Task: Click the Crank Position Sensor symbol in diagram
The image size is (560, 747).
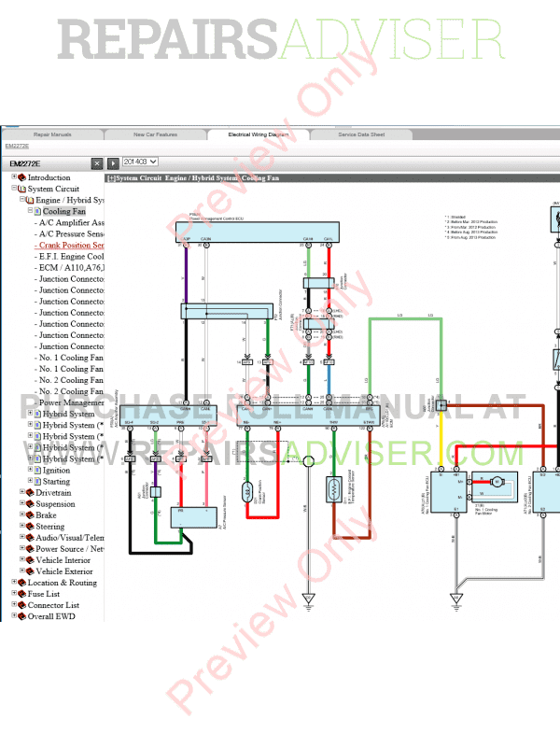Action: click(247, 492)
